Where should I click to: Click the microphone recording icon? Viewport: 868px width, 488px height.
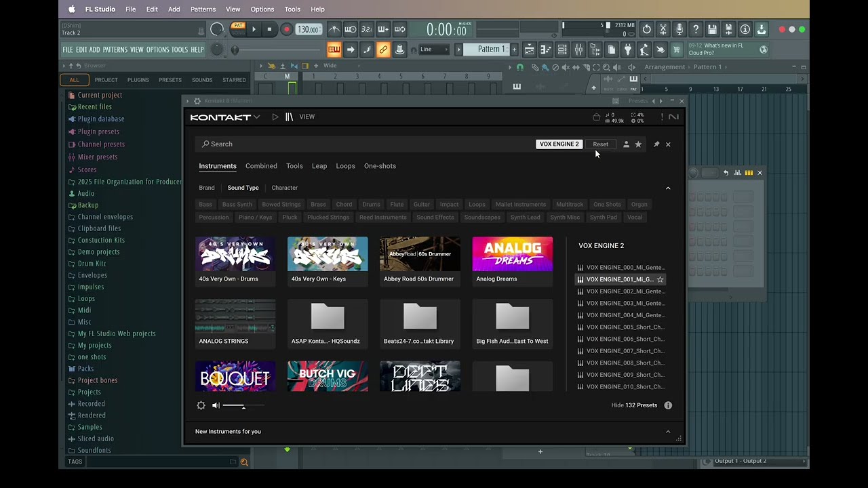click(x=679, y=29)
